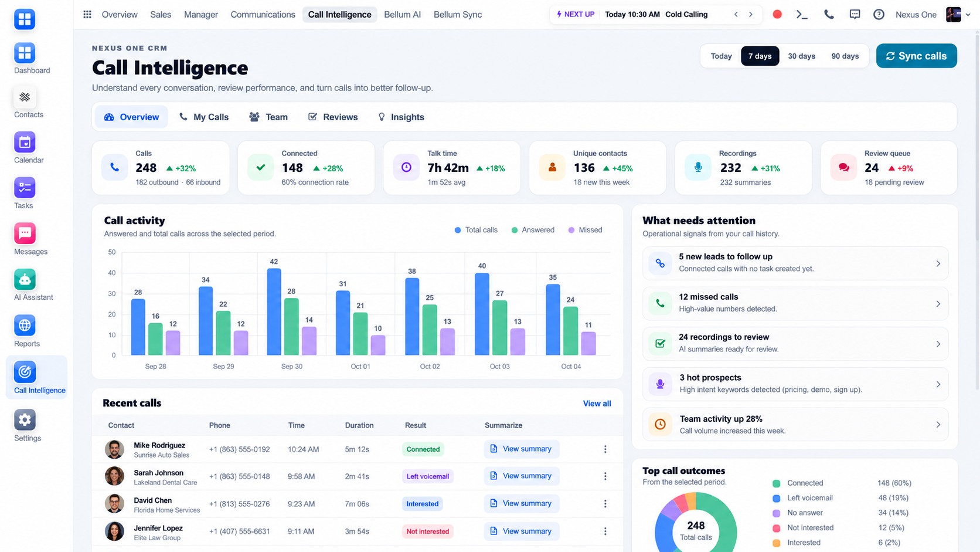Switch to the Team tab

tap(268, 117)
